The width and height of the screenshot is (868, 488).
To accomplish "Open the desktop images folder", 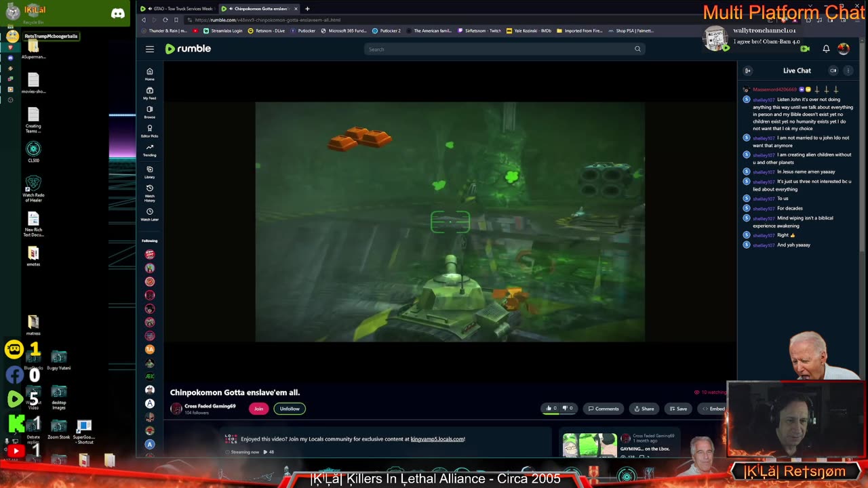I will [59, 398].
